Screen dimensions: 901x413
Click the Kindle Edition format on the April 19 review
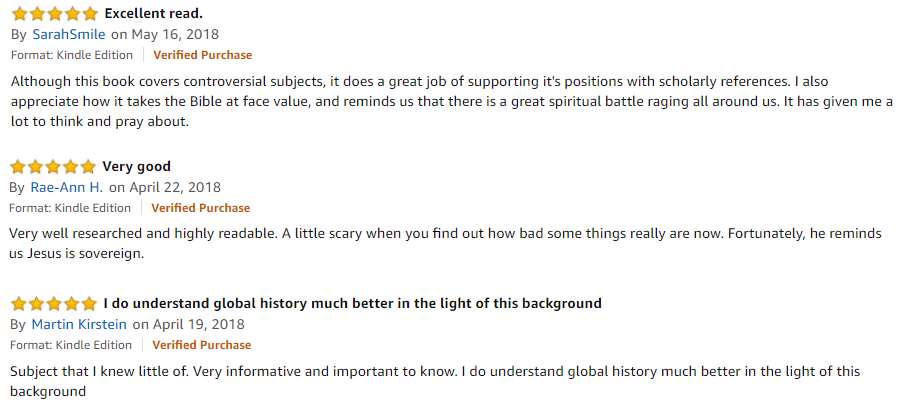pos(71,345)
